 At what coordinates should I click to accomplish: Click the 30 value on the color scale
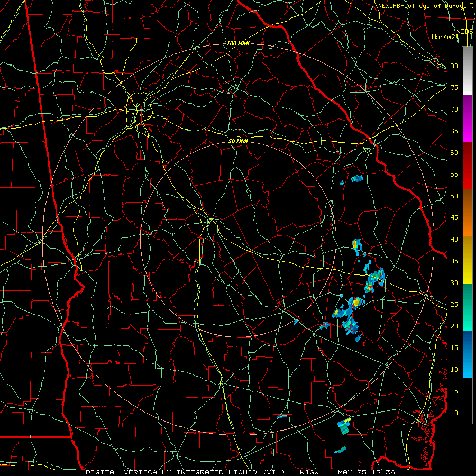(454, 282)
